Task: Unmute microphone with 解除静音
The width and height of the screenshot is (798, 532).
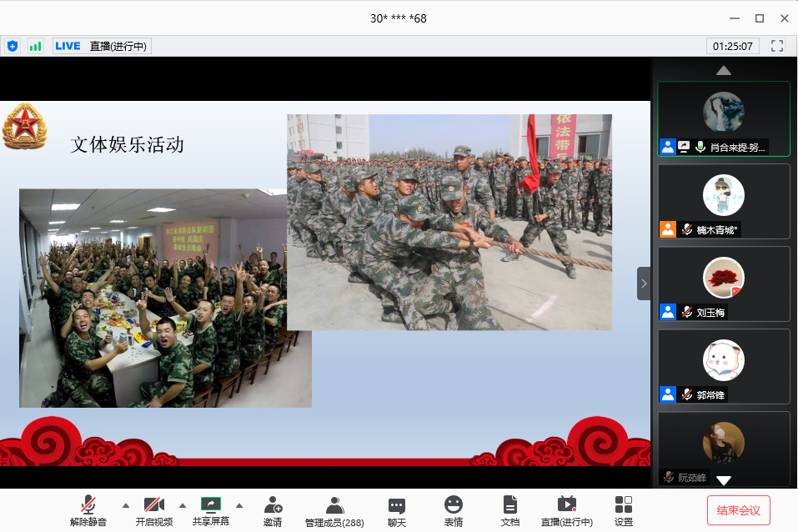Action: coord(88,509)
